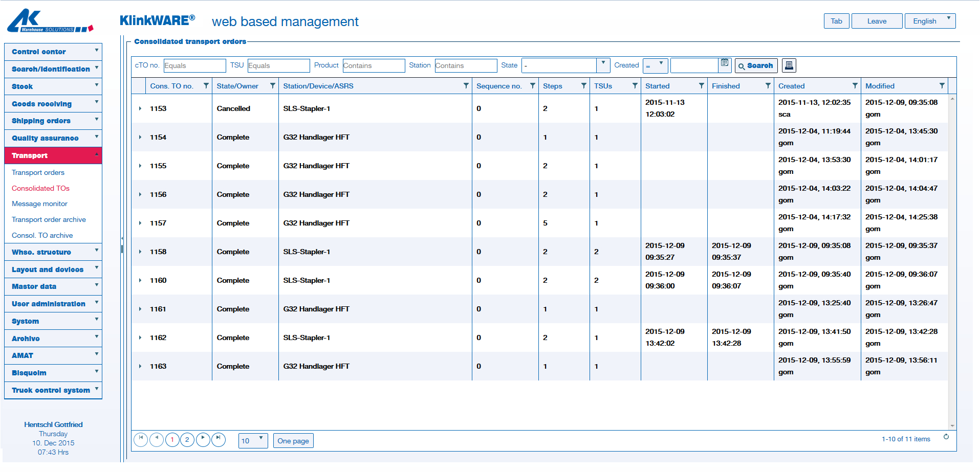This screenshot has width=980, height=472.
Task: Expand row 1157 details
Action: click(x=140, y=223)
